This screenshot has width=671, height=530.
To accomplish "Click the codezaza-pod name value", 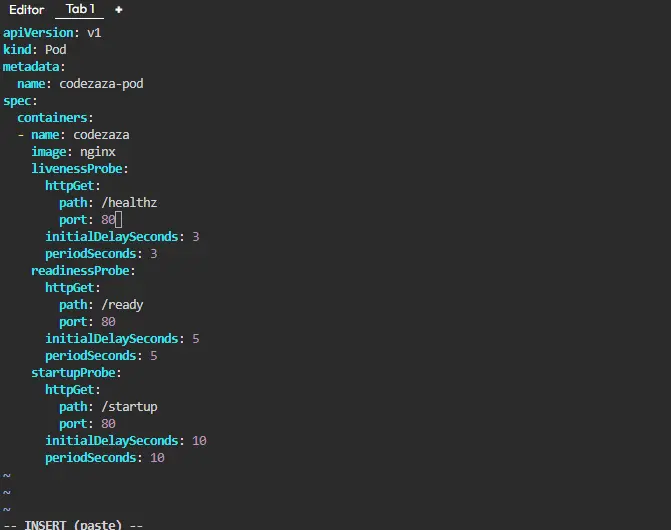I will pos(101,84).
